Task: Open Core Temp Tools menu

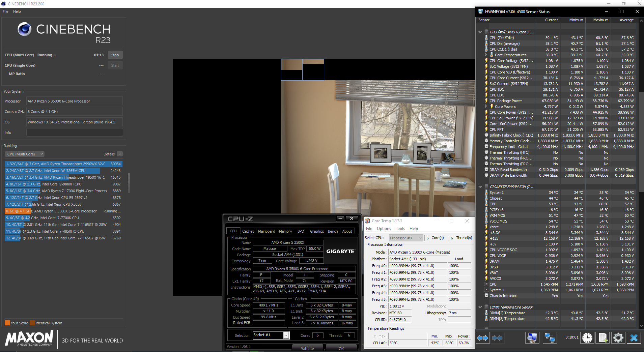Action: (400, 229)
